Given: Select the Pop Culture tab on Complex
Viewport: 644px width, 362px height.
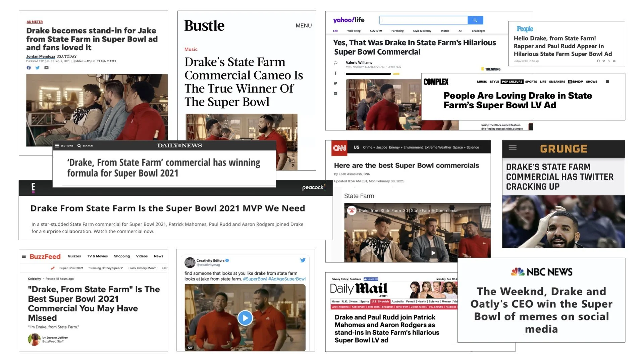Looking at the screenshot, I should coord(512,82).
